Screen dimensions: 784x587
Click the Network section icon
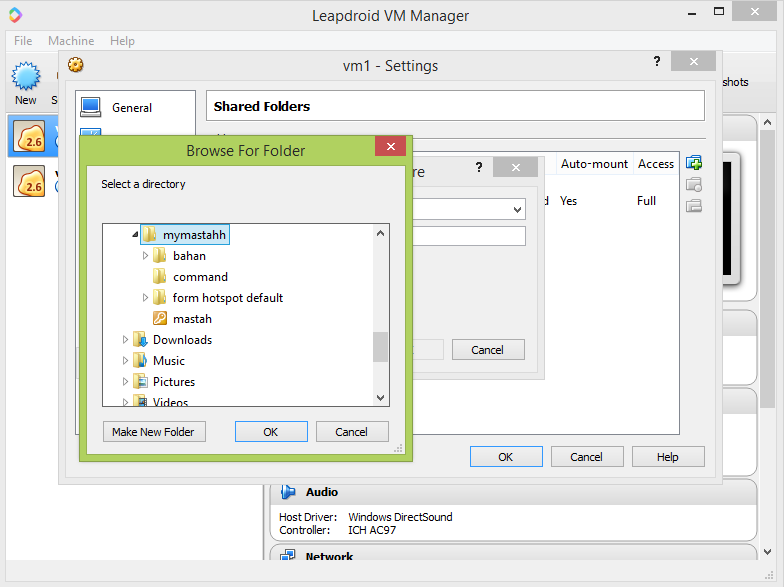click(x=288, y=555)
